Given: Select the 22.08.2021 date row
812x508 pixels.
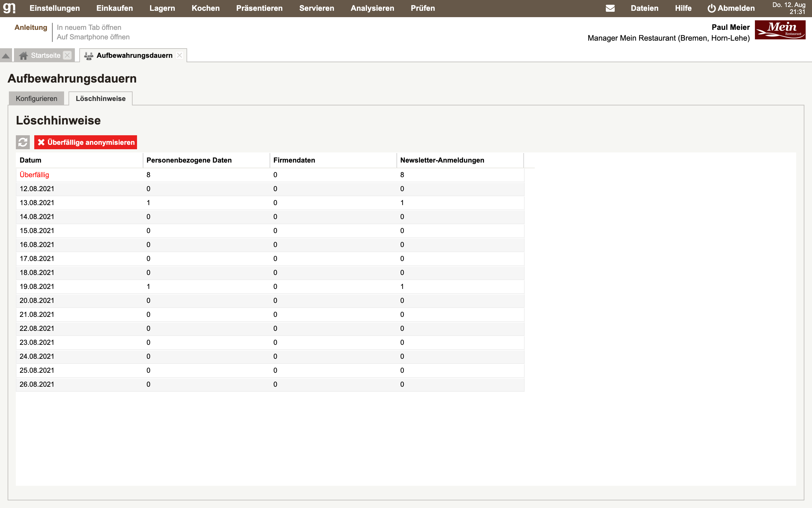Looking at the screenshot, I should [270, 329].
